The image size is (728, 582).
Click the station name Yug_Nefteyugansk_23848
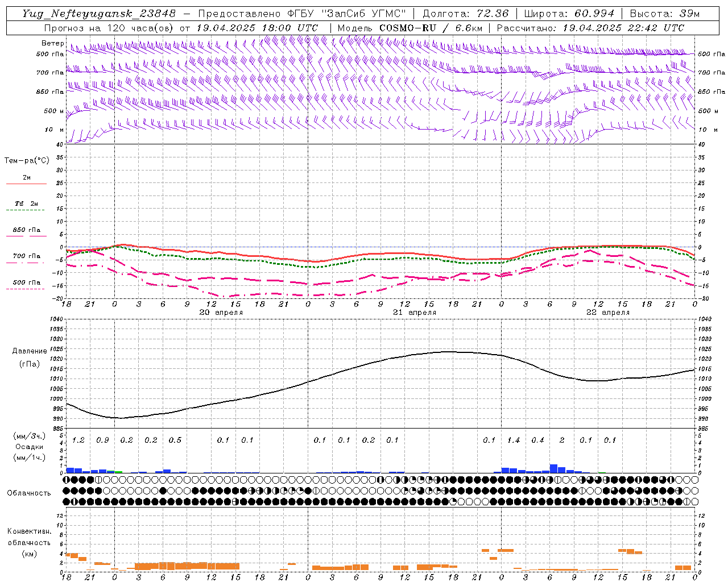point(99,14)
